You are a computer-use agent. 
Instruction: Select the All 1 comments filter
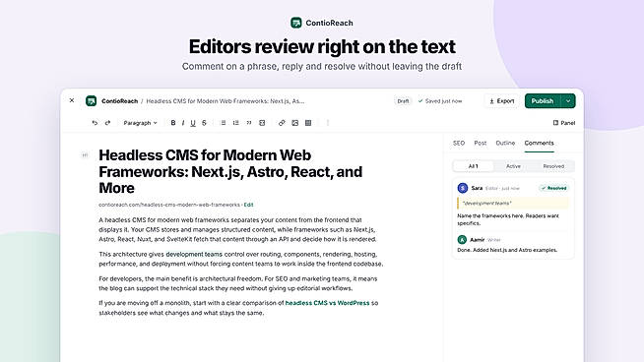[473, 166]
